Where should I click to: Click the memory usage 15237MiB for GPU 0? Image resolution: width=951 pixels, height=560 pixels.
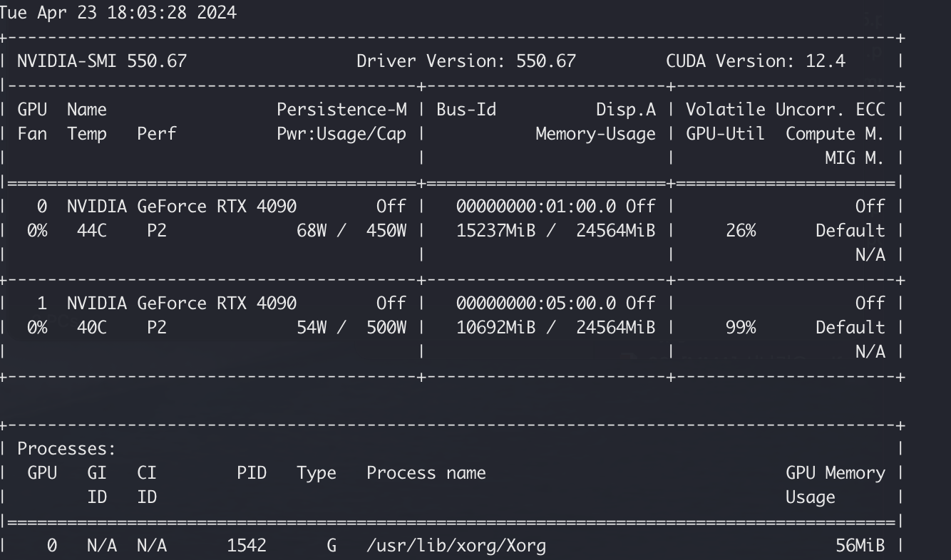click(504, 230)
